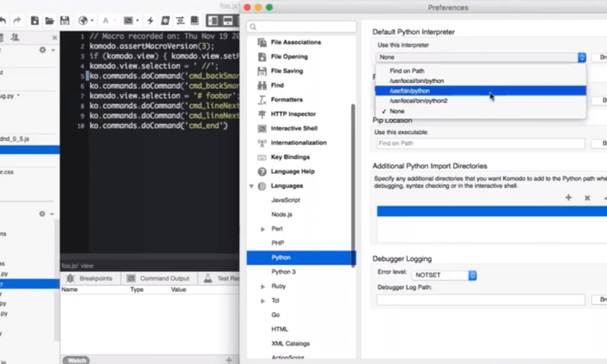The height and width of the screenshot is (364, 607).
Task: Open File Saving preferences
Action: click(287, 71)
